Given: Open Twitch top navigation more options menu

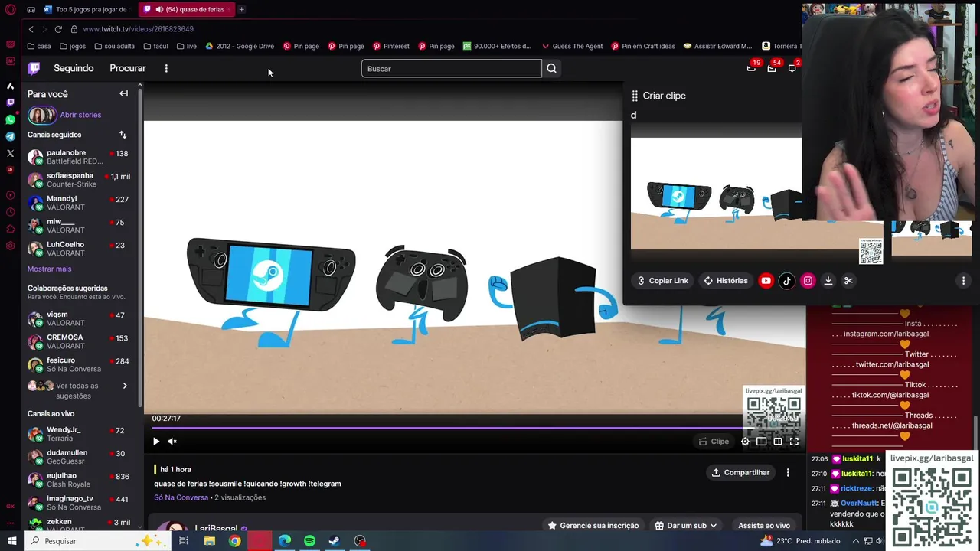Looking at the screenshot, I should point(166,68).
